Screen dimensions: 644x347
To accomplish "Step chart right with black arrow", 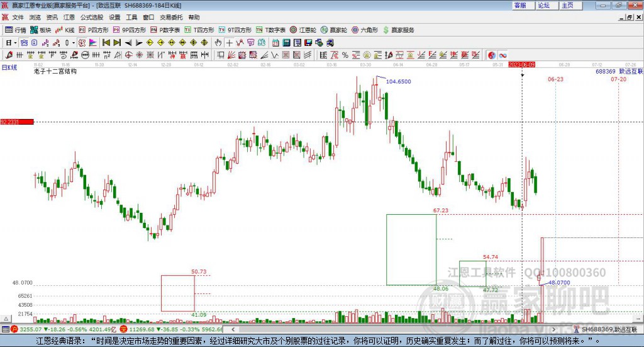I will click(x=139, y=43).
